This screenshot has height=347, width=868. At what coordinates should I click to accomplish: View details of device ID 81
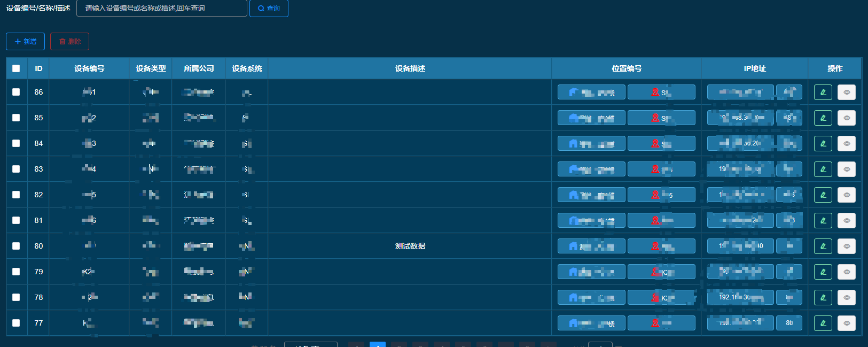(x=847, y=220)
